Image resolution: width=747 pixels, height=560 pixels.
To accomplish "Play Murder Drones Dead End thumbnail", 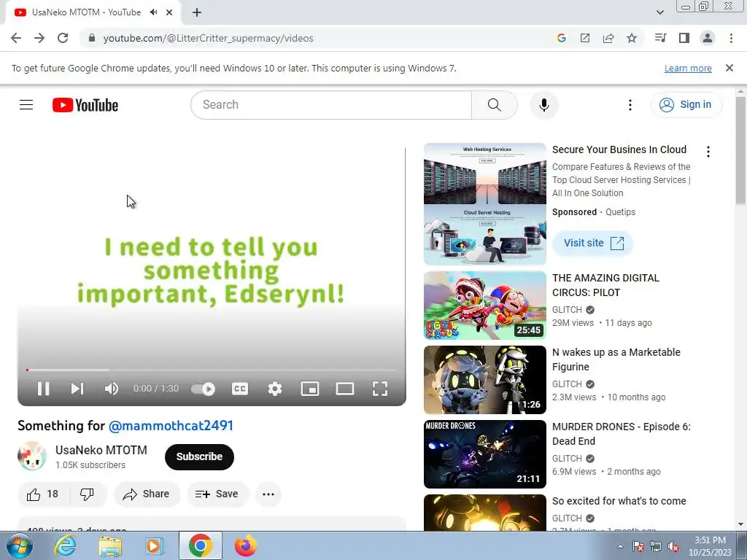I will pyautogui.click(x=485, y=454).
